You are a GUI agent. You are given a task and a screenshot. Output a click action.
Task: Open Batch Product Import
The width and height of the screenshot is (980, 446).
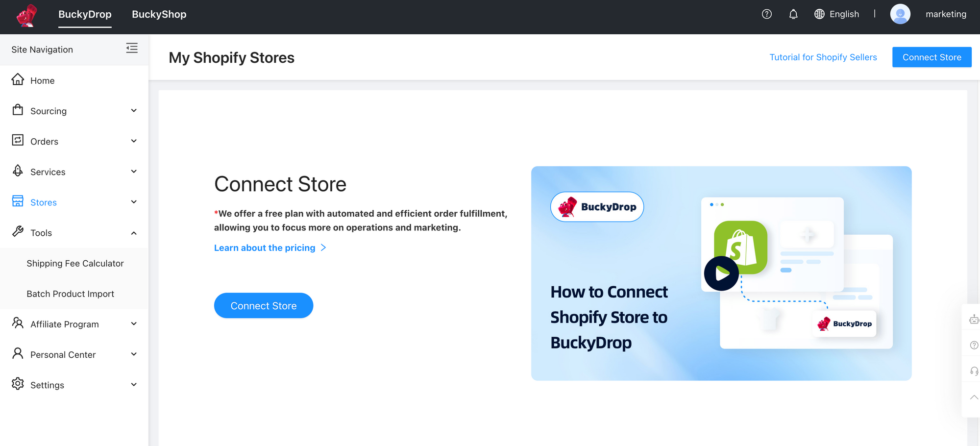coord(70,294)
